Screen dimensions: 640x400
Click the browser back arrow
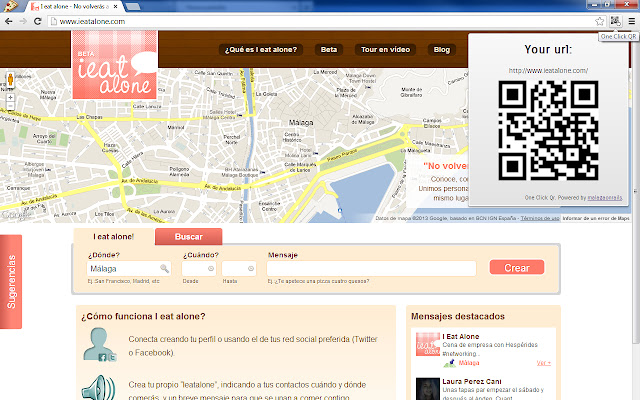pos(9,21)
